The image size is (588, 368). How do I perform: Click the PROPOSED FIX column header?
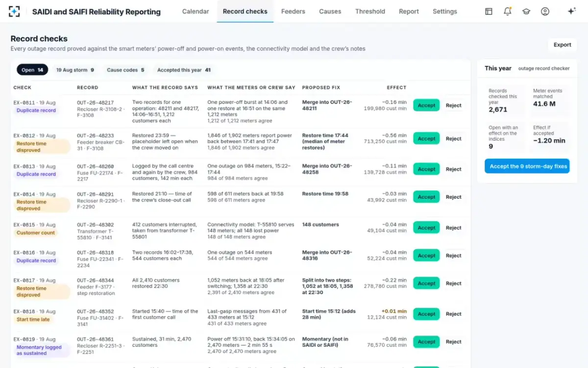pos(321,88)
